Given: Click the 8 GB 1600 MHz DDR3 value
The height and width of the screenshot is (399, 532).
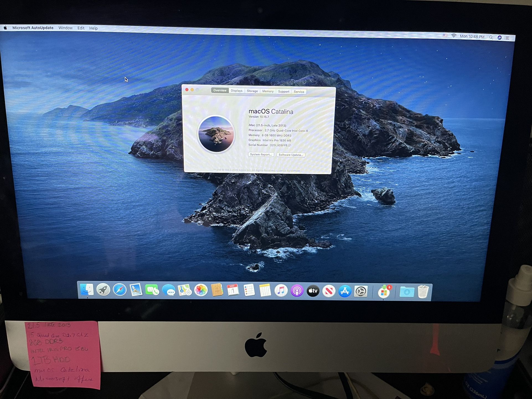Looking at the screenshot, I should pyautogui.click(x=277, y=136).
